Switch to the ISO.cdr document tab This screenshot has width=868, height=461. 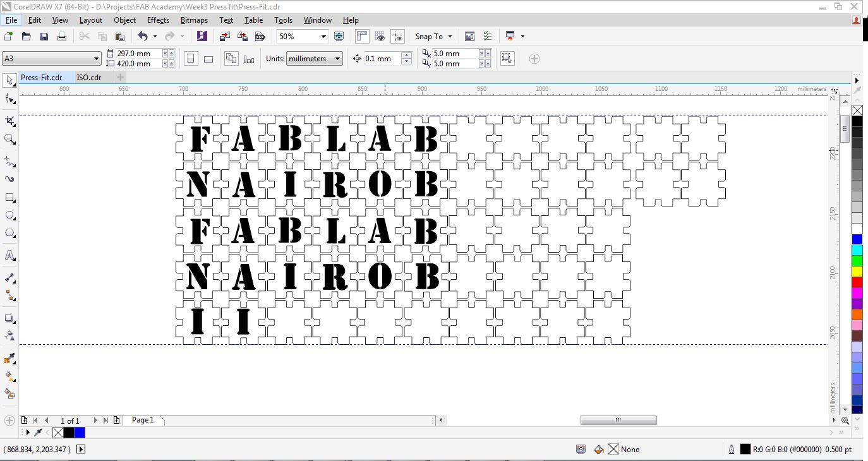tap(88, 78)
